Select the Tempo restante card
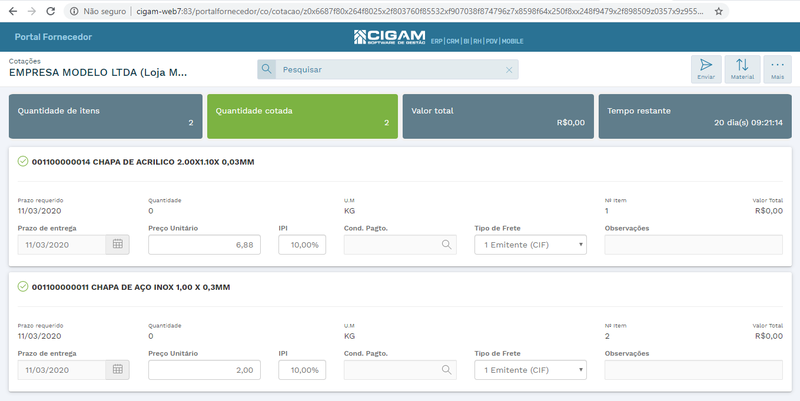 click(695, 116)
